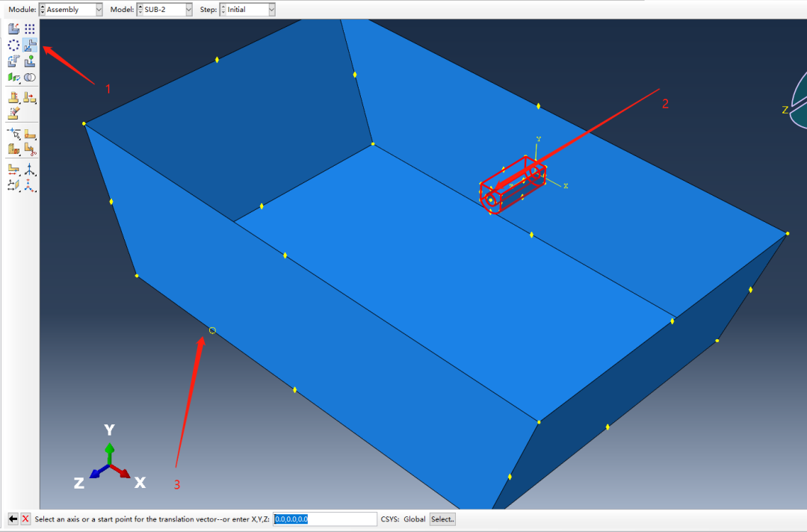Screen dimensions: 807x532
Task: Choose the Rotate Instance tool
Action: [x=13, y=61]
